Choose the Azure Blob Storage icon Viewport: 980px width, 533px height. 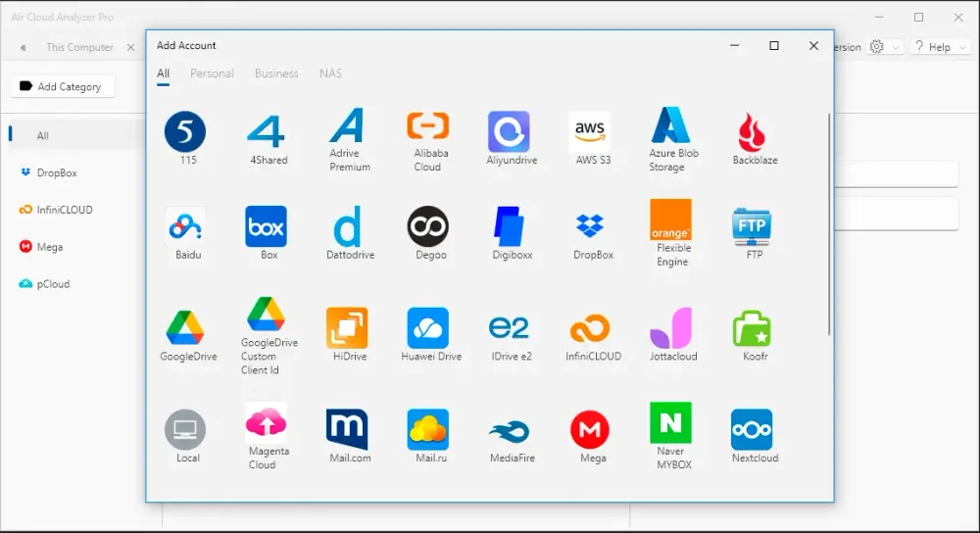[671, 126]
